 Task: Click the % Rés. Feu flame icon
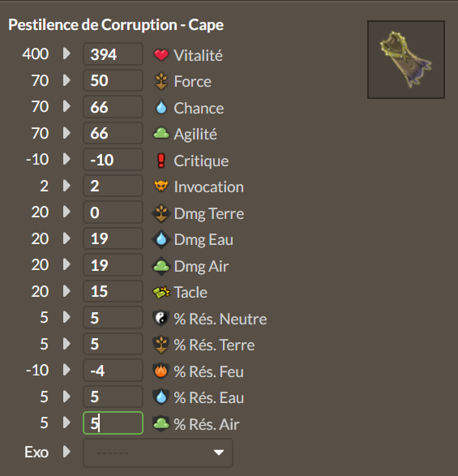tap(161, 371)
